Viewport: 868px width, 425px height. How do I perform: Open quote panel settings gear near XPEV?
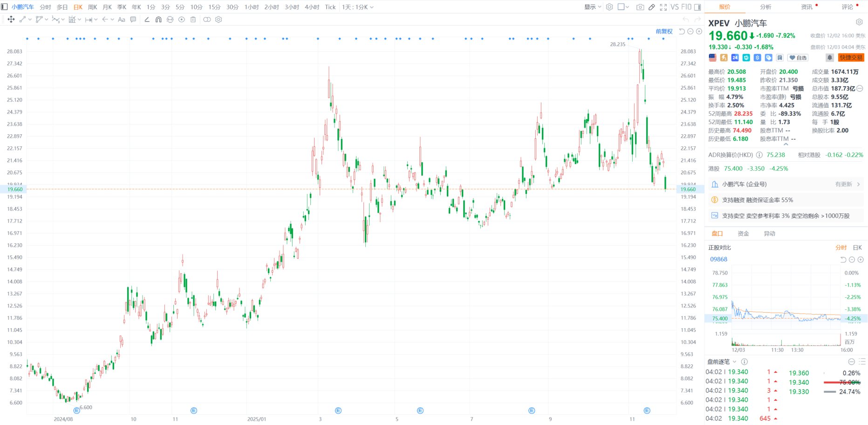(859, 22)
